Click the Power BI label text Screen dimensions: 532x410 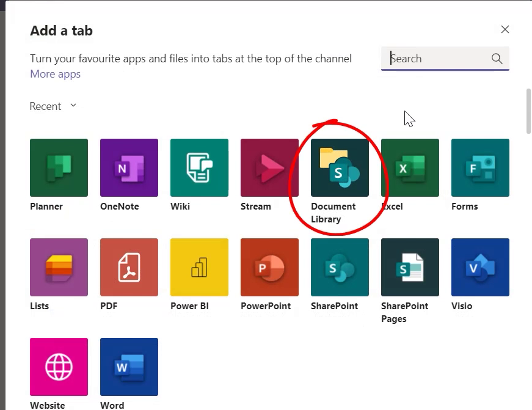coord(189,306)
